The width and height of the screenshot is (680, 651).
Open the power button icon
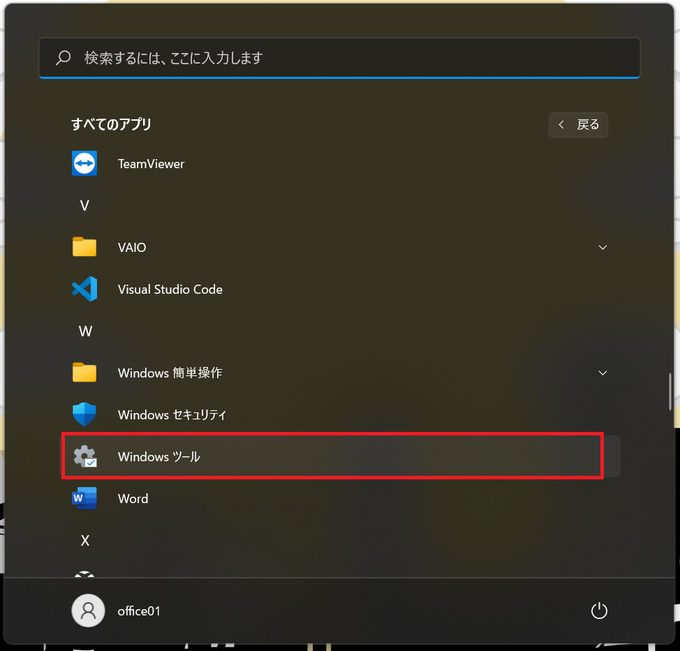599,611
